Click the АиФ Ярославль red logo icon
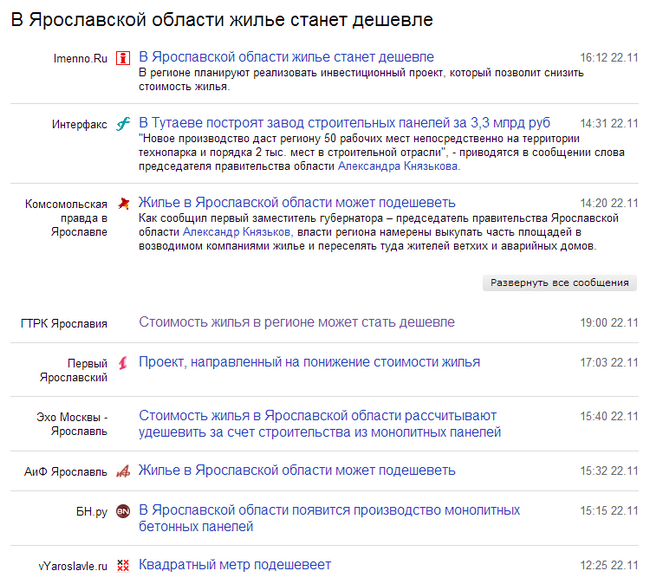 click(x=123, y=471)
